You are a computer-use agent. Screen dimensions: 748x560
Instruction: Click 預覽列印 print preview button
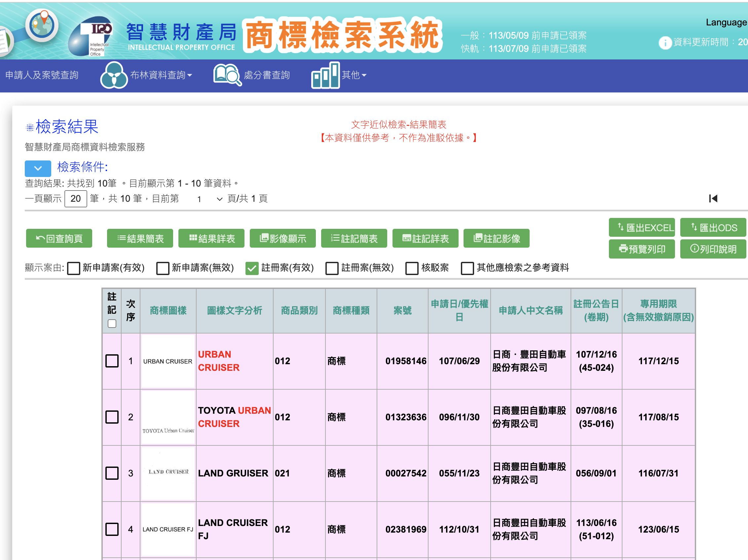(642, 249)
